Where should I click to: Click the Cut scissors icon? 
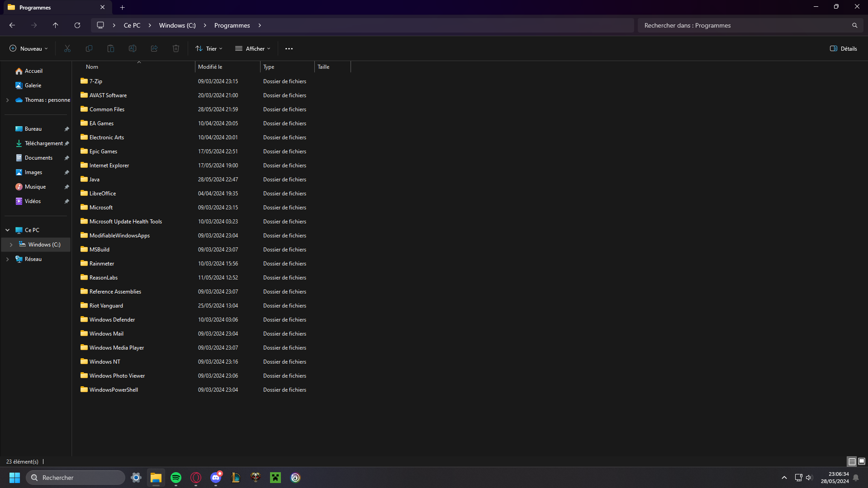point(67,48)
